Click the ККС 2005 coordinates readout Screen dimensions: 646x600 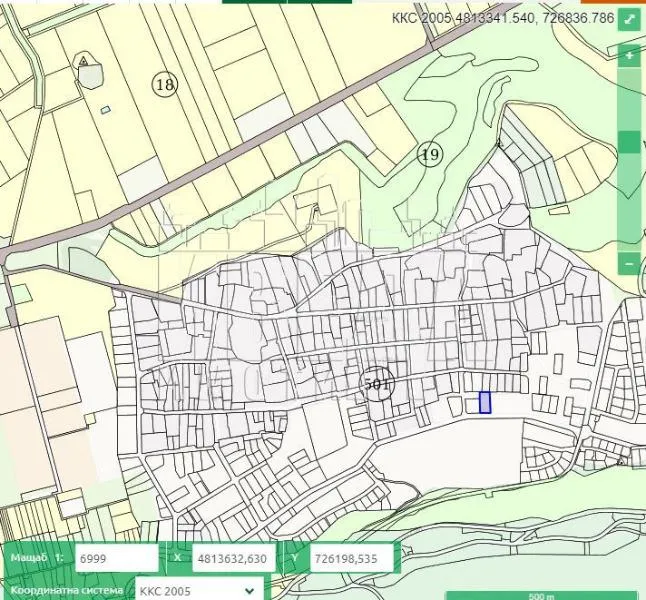point(503,18)
